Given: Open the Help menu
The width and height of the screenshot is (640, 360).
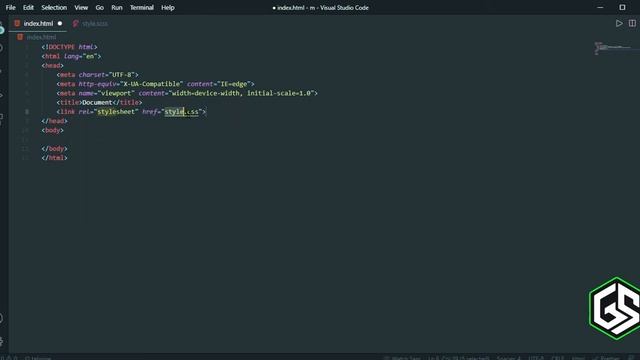Looking at the screenshot, I should [167, 7].
